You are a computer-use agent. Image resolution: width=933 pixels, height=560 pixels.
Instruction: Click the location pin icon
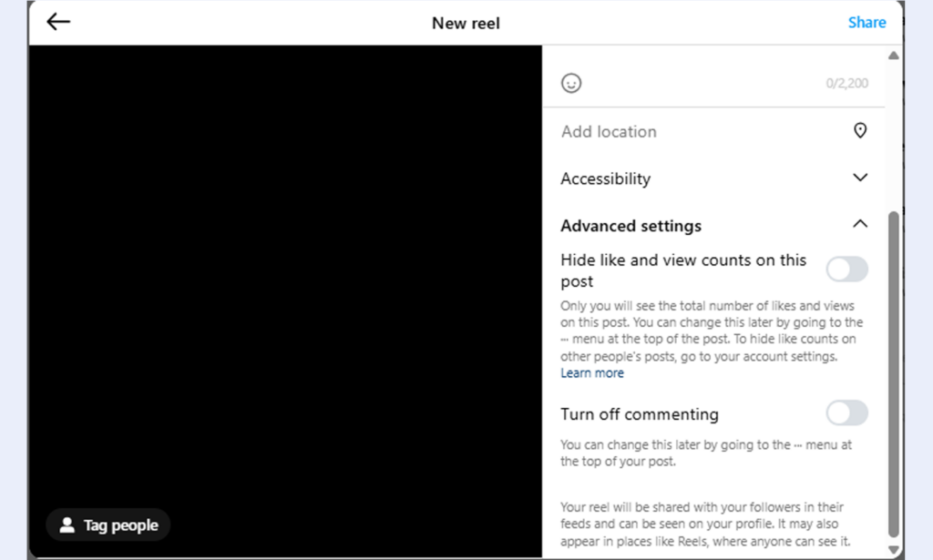pyautogui.click(x=859, y=131)
